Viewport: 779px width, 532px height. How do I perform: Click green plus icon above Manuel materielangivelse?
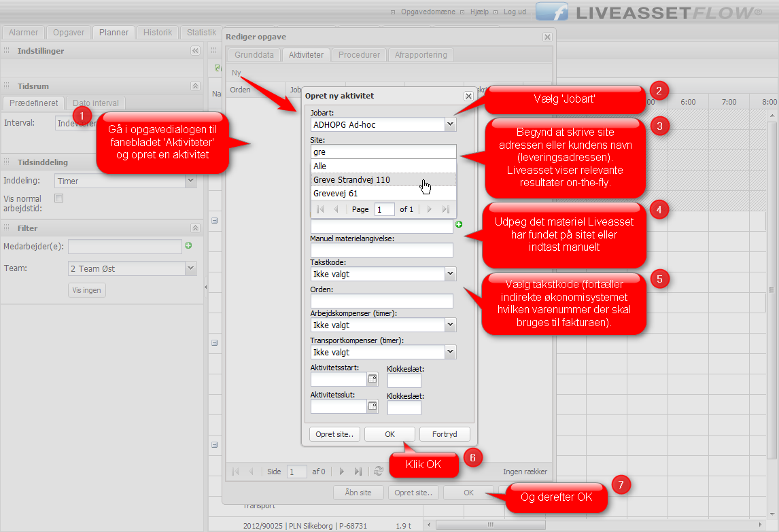459,224
